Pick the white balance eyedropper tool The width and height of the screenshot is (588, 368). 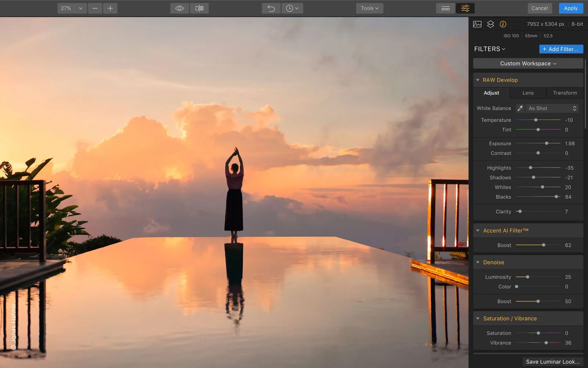coord(520,108)
